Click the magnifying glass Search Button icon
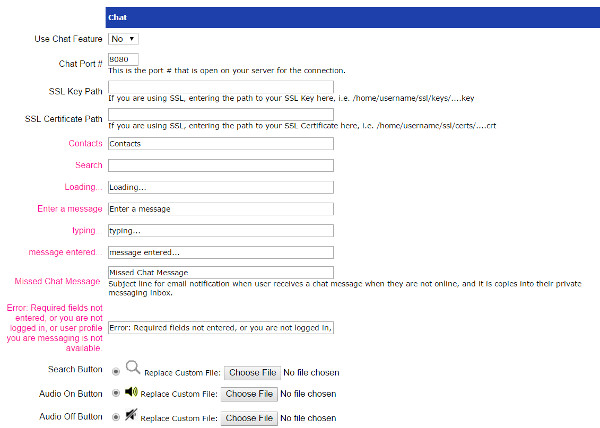600x428 pixels. point(133,369)
